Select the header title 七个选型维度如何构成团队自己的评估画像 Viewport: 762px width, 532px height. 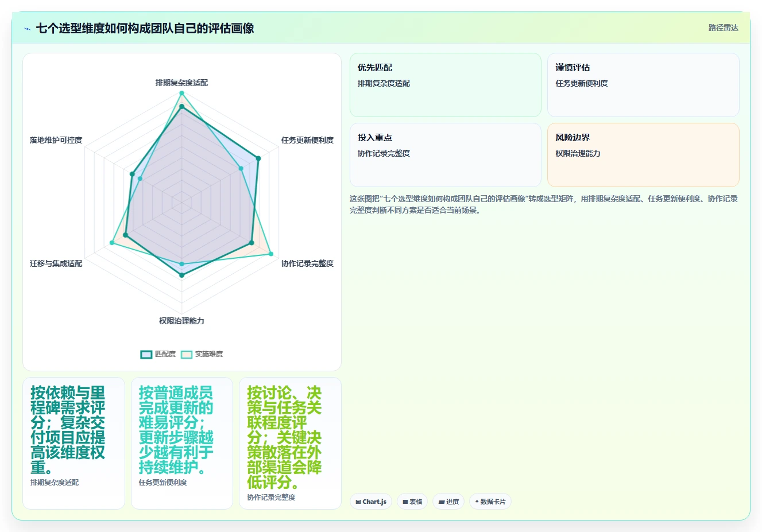[145, 28]
